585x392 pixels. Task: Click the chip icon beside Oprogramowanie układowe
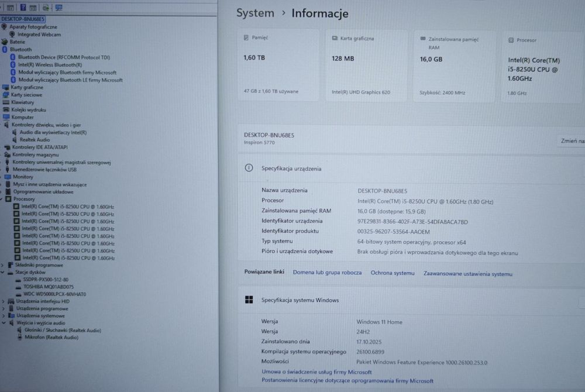8,192
